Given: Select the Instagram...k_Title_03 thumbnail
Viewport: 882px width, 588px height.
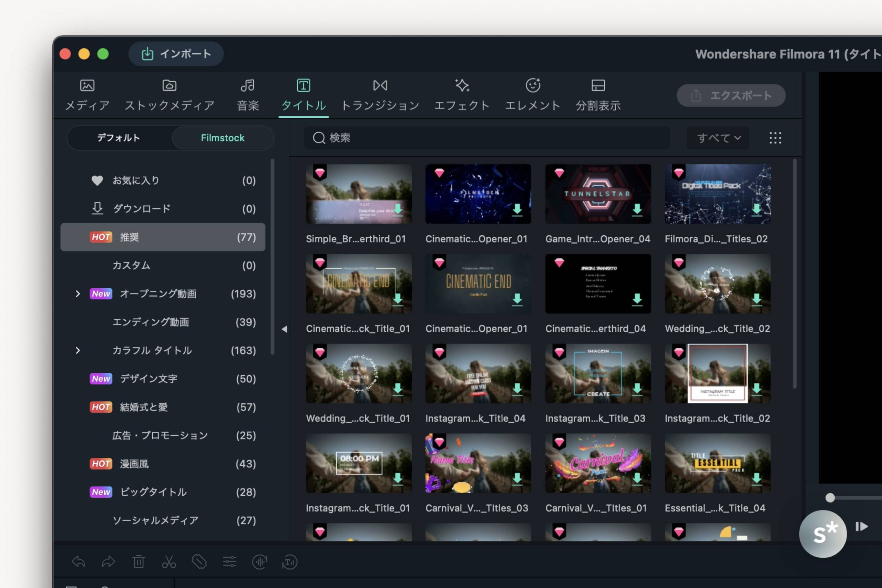Looking at the screenshot, I should tap(598, 373).
